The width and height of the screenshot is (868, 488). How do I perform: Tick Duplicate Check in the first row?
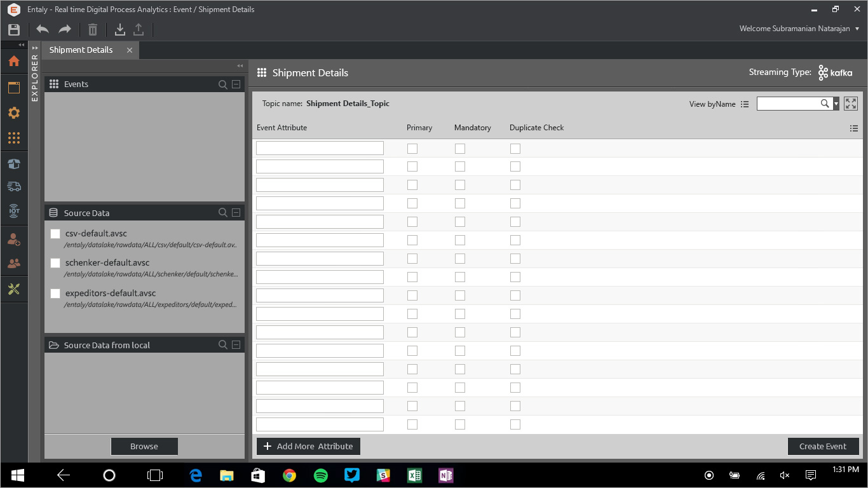[515, 148]
